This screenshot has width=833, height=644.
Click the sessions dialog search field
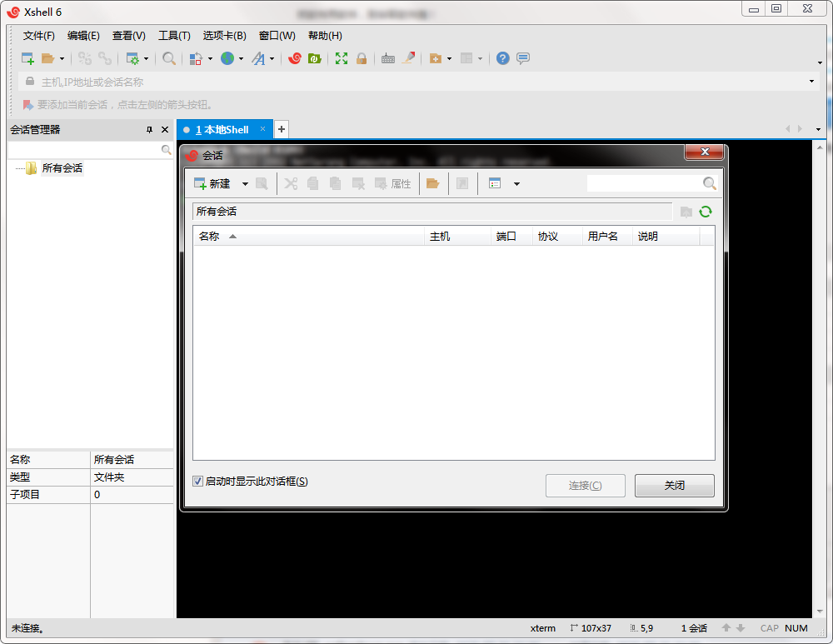coord(644,183)
